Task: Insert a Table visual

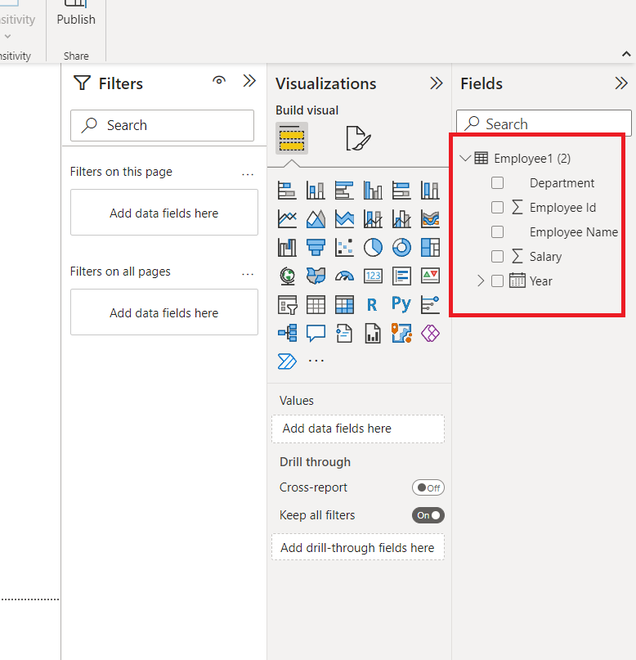Action: point(316,305)
